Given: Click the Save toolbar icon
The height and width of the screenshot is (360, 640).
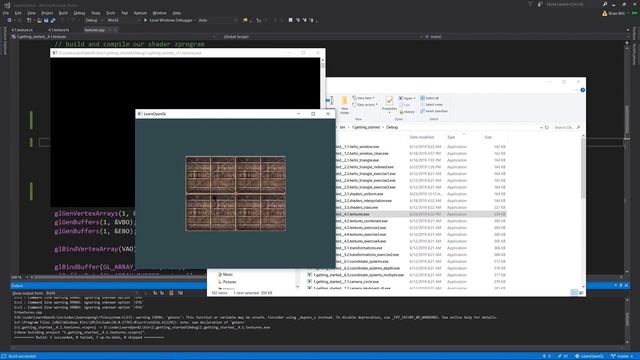Looking at the screenshot, I should click(x=46, y=20).
